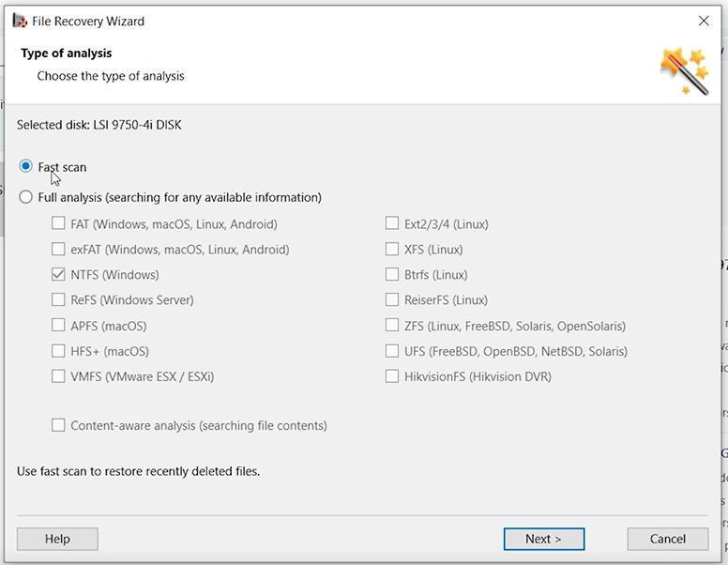Tick the HikvisionFS (Hikvision DVR) checkbox
728x565 pixels.
click(x=392, y=376)
